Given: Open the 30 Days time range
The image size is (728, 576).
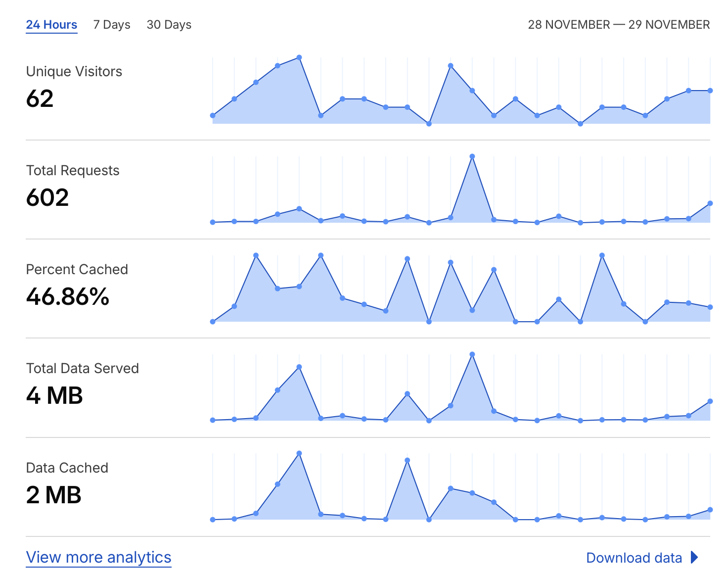Looking at the screenshot, I should click(169, 25).
